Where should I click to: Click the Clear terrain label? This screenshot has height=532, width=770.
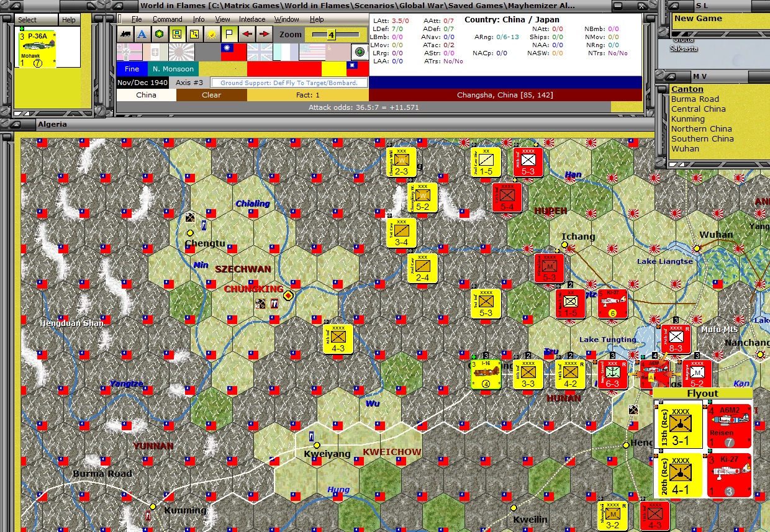tap(211, 95)
